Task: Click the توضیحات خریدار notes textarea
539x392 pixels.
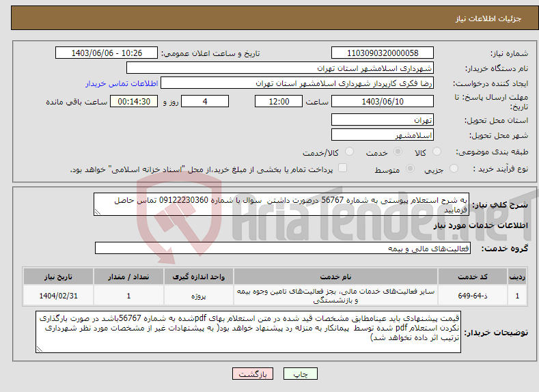Action: (x=248, y=332)
